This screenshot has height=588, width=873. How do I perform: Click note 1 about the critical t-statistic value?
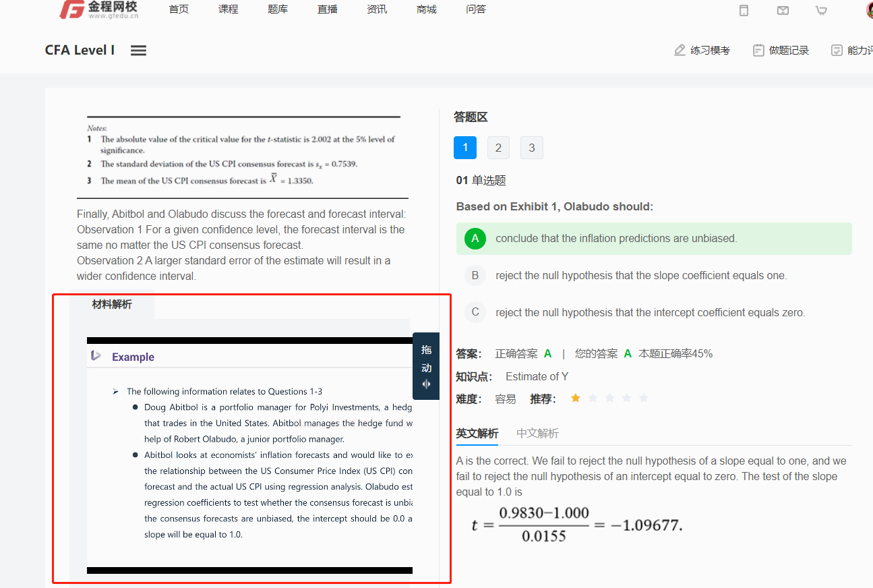click(x=241, y=144)
